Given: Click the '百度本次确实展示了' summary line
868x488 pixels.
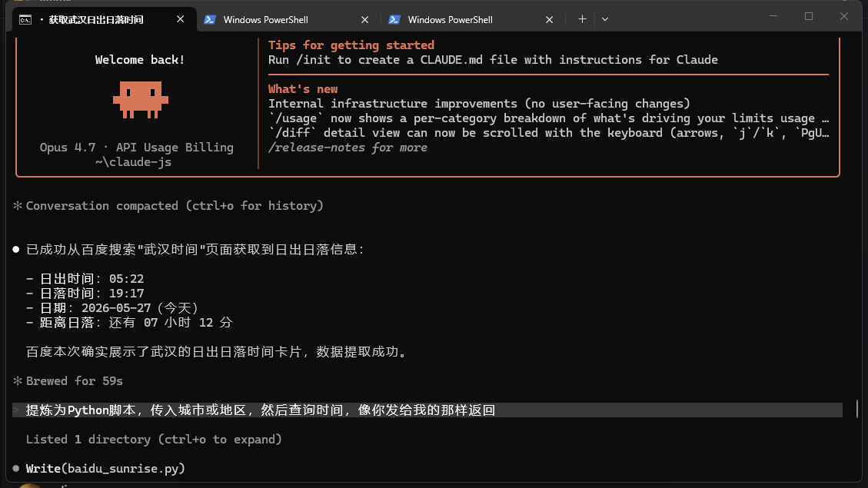Looking at the screenshot, I should tap(216, 352).
